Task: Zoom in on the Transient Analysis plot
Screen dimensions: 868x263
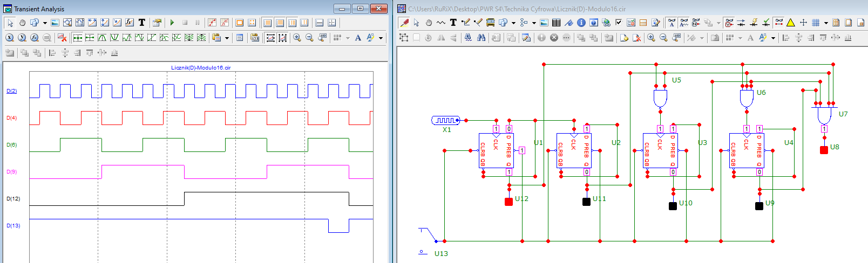Action: 297,38
